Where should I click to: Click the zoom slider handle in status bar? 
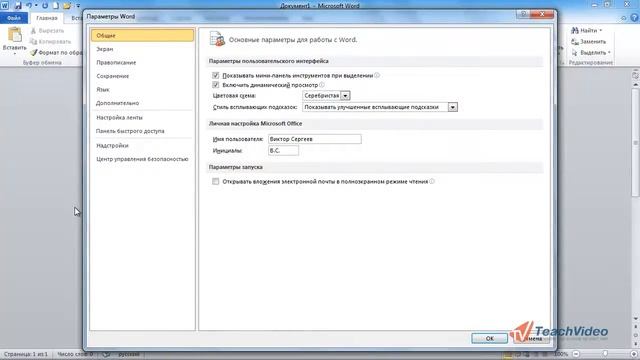click(x=605, y=354)
